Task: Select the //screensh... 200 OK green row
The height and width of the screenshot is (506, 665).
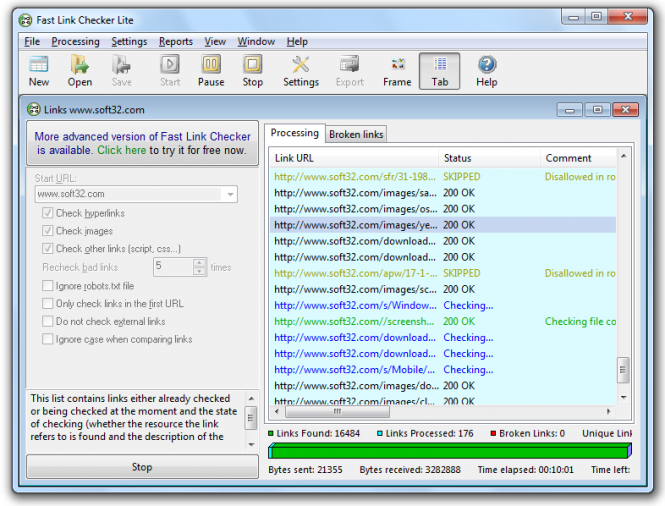Action: click(443, 321)
